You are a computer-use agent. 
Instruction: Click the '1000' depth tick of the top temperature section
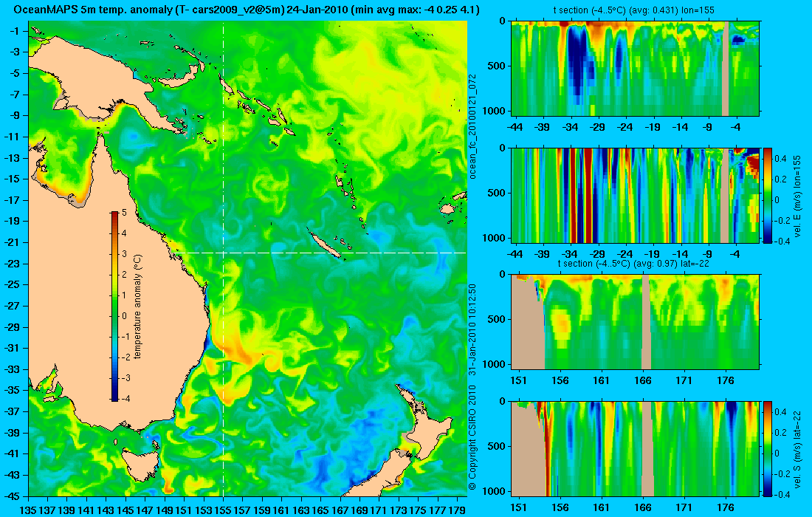(x=494, y=111)
